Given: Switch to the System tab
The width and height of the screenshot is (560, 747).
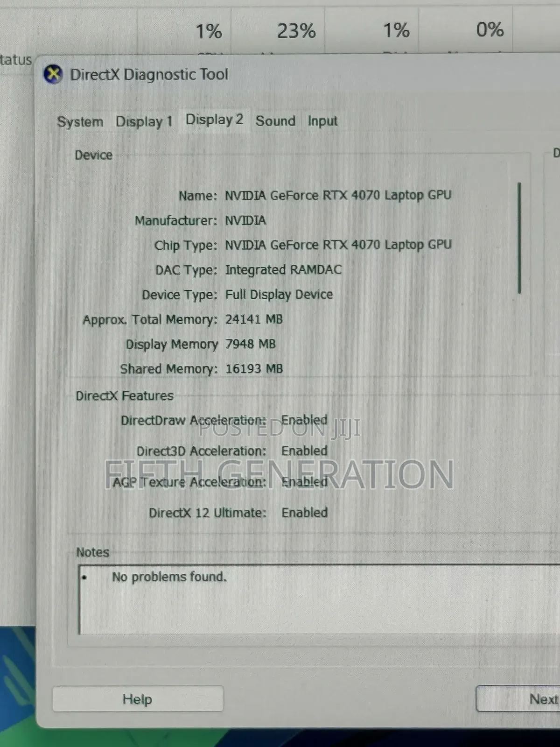Looking at the screenshot, I should (x=80, y=121).
